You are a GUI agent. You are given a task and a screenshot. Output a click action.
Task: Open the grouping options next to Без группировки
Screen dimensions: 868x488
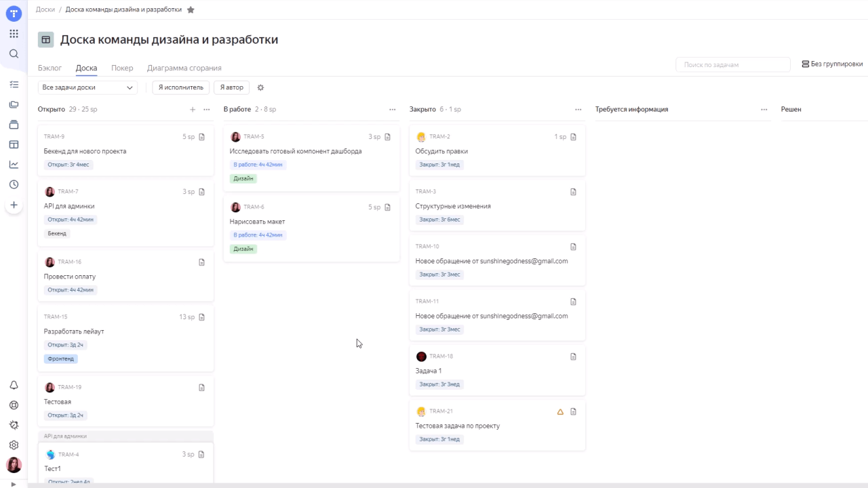point(832,63)
